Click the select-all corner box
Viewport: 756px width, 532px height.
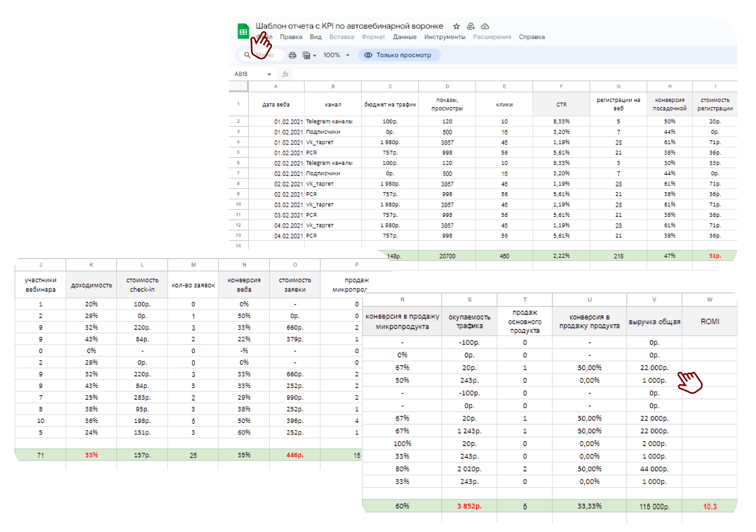pyautogui.click(x=238, y=86)
